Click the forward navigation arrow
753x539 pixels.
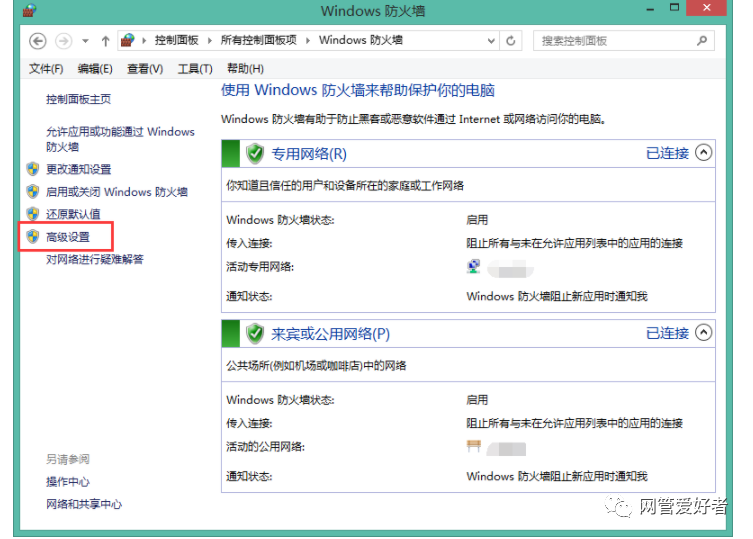(63, 41)
